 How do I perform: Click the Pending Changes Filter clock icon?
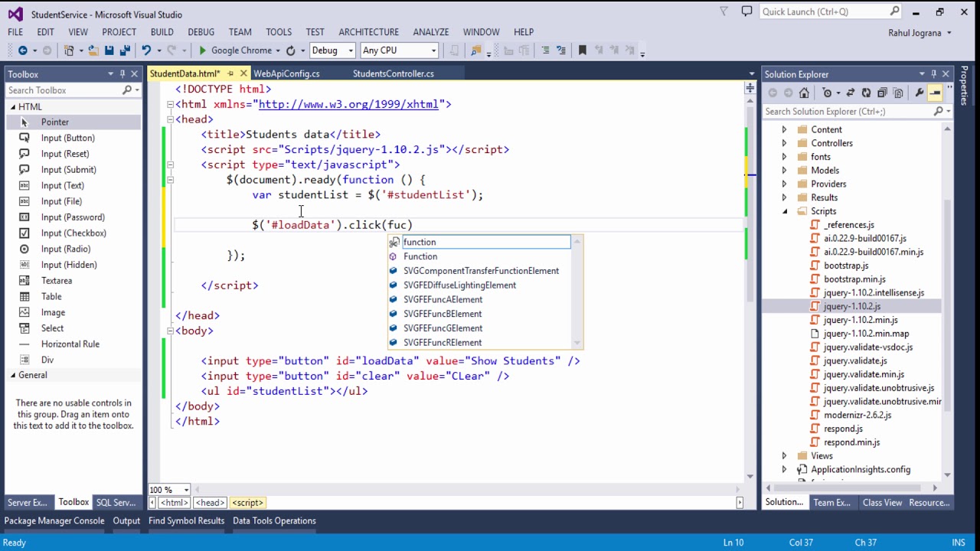pos(827,93)
